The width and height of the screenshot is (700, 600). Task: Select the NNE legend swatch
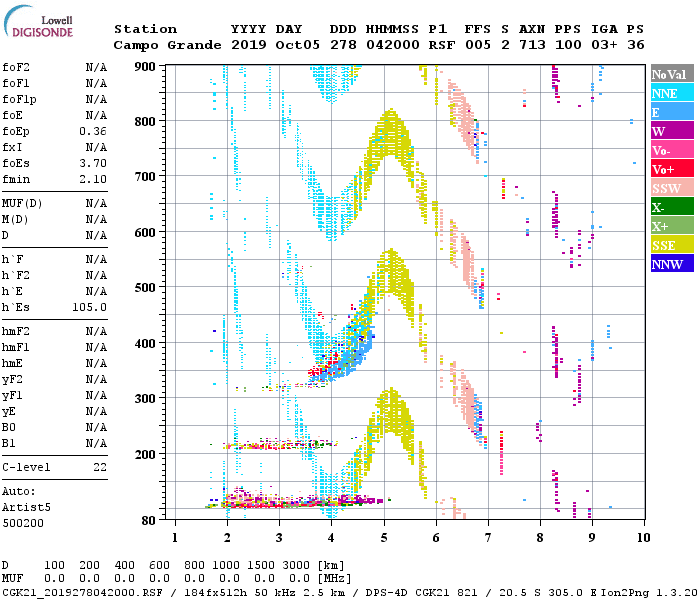coord(672,93)
